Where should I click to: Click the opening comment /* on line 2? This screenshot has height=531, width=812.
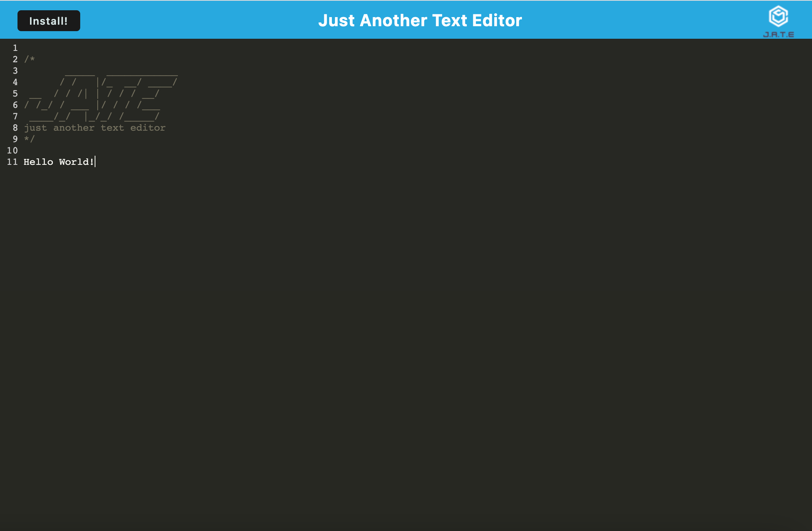[29, 59]
